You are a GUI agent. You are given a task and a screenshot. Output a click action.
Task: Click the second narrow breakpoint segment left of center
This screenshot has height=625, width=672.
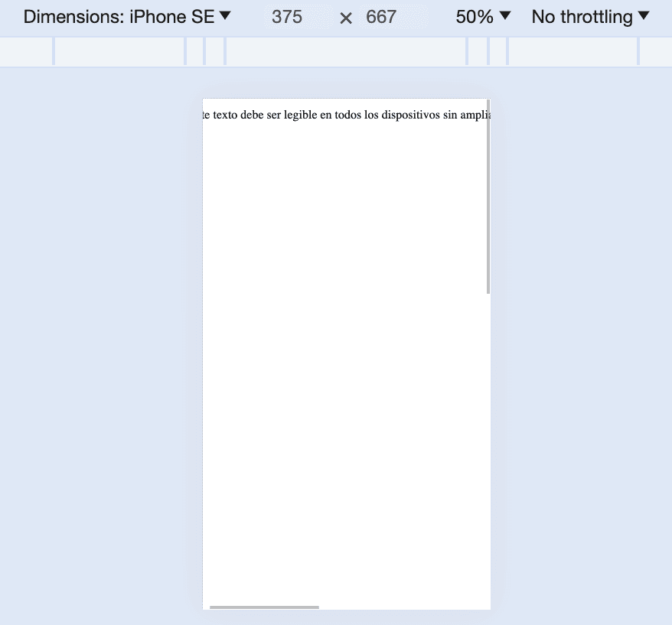[x=195, y=52]
